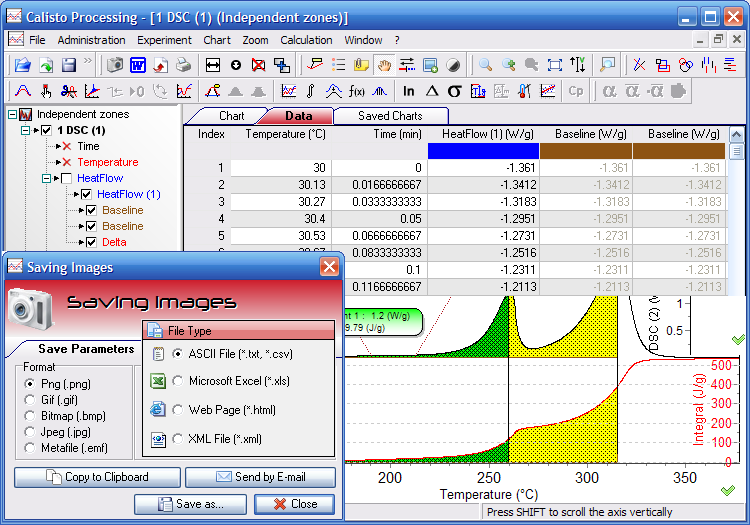
Task: Open the Experiment menu
Action: pos(164,40)
